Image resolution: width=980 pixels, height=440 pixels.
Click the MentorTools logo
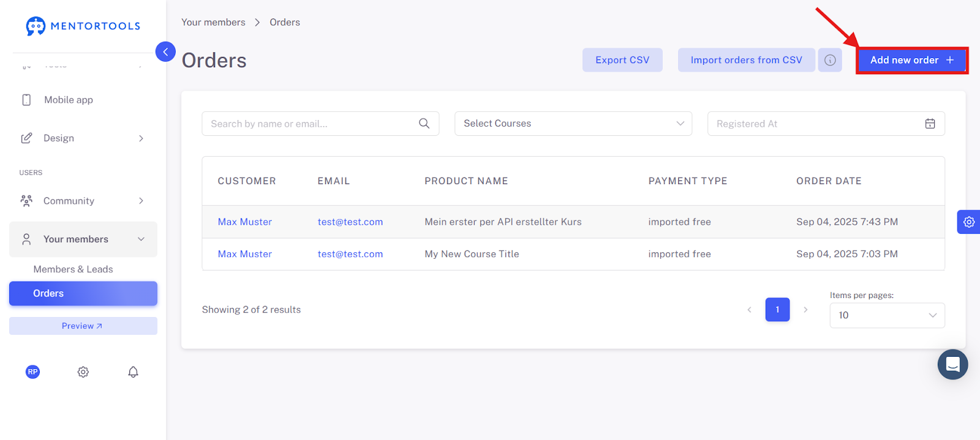coord(83,26)
